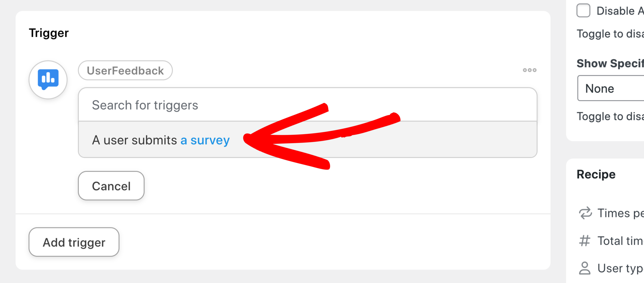This screenshot has width=644, height=283.
Task: Click the blue 'a survey' link text
Action: click(x=205, y=140)
